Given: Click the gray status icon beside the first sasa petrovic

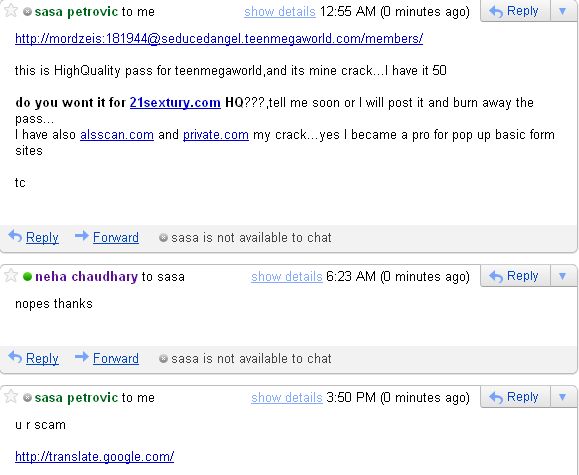Looking at the screenshot, I should click(x=27, y=12).
